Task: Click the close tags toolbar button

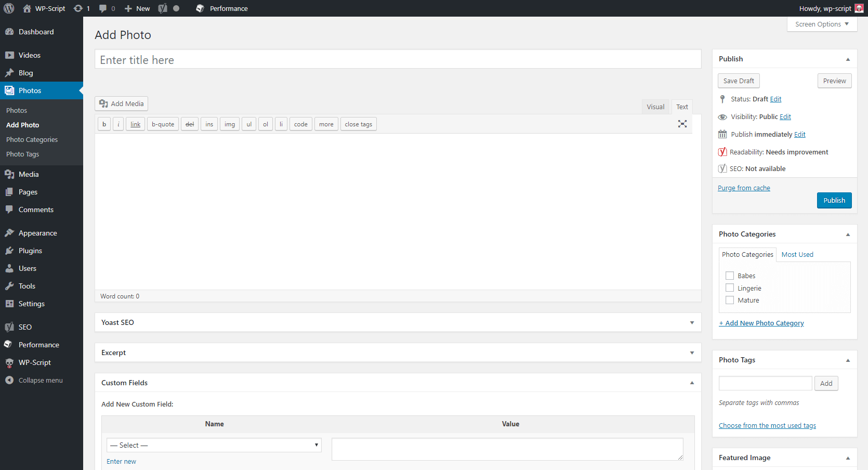Action: coord(358,124)
